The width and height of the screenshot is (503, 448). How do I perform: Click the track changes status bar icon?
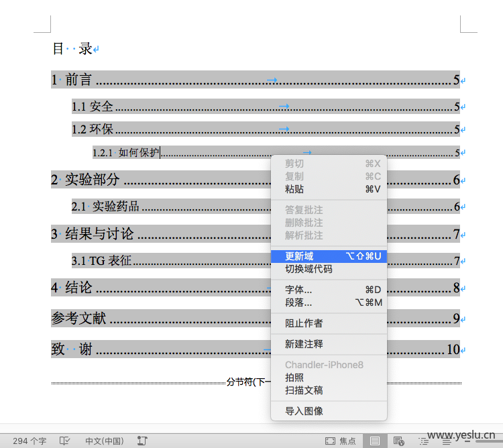coord(142,441)
